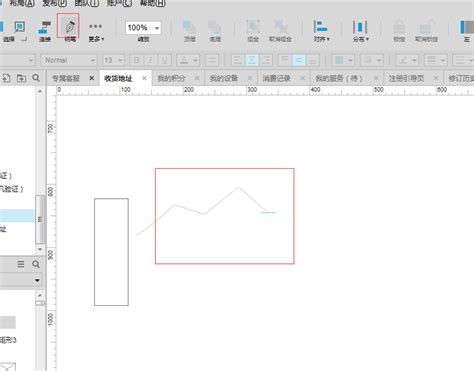Click the Lock objects icon
Screen dimensions: 474x371
[399, 31]
